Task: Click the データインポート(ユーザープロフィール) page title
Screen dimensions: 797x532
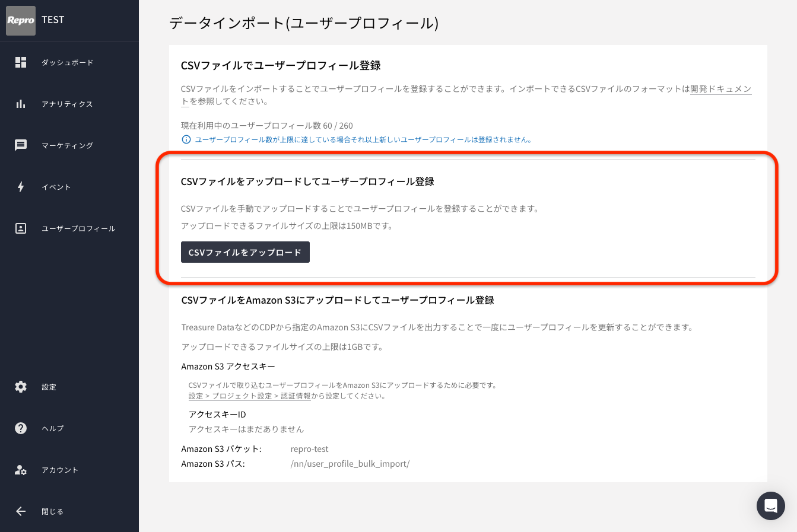Action: click(304, 23)
